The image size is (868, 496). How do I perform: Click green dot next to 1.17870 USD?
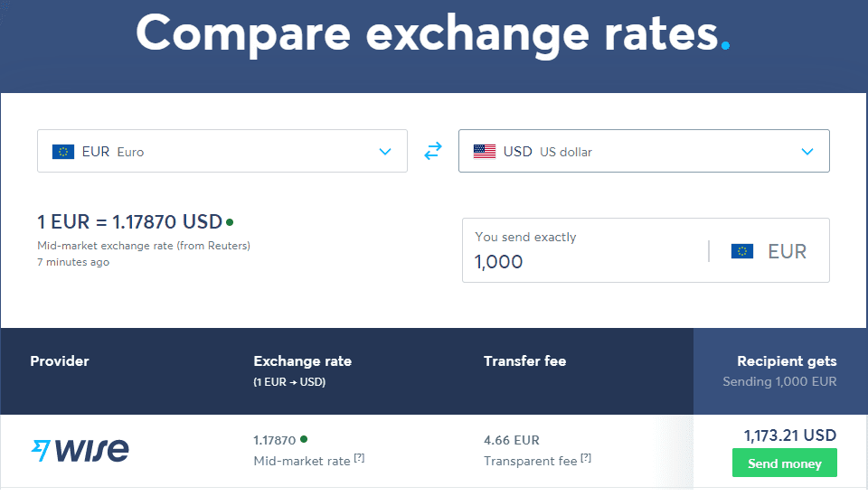click(230, 222)
